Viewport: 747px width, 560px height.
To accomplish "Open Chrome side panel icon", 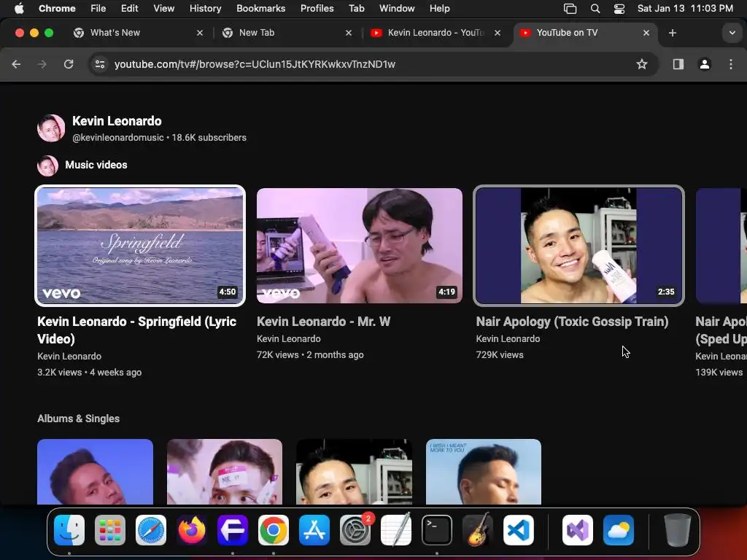I will pyautogui.click(x=678, y=64).
